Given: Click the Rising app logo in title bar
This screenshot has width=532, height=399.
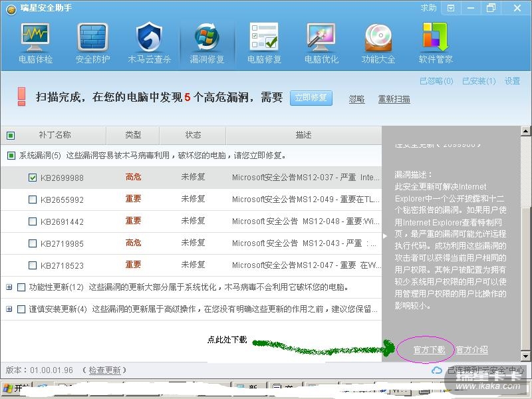Looking at the screenshot, I should tap(11, 10).
